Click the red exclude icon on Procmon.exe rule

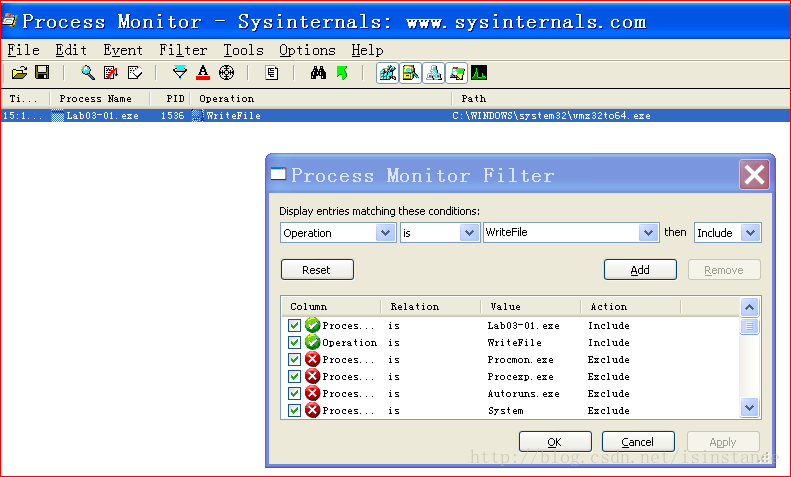tap(312, 359)
